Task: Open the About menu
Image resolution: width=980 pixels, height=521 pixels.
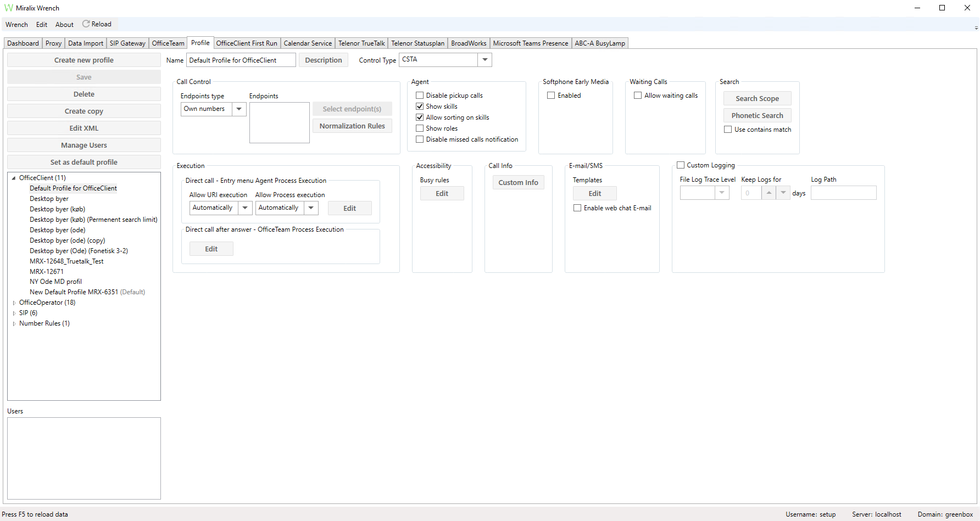Action: point(64,25)
